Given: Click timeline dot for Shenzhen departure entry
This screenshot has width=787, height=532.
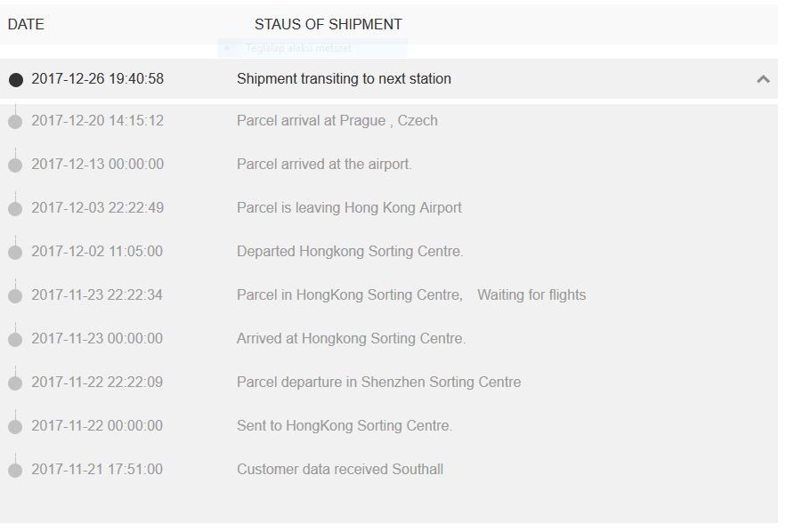Looking at the screenshot, I should (x=15, y=383).
